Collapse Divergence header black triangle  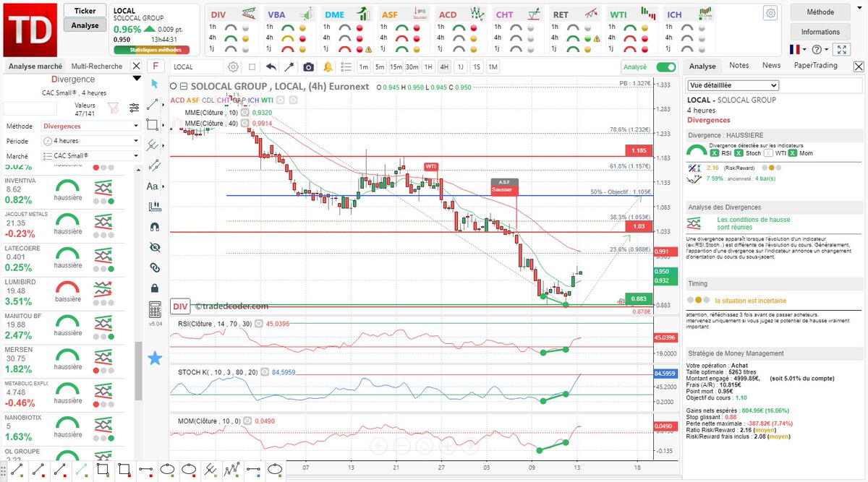[136, 79]
